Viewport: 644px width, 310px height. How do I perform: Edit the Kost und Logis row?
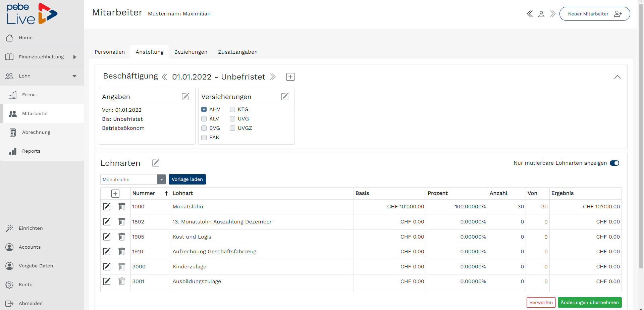107,237
